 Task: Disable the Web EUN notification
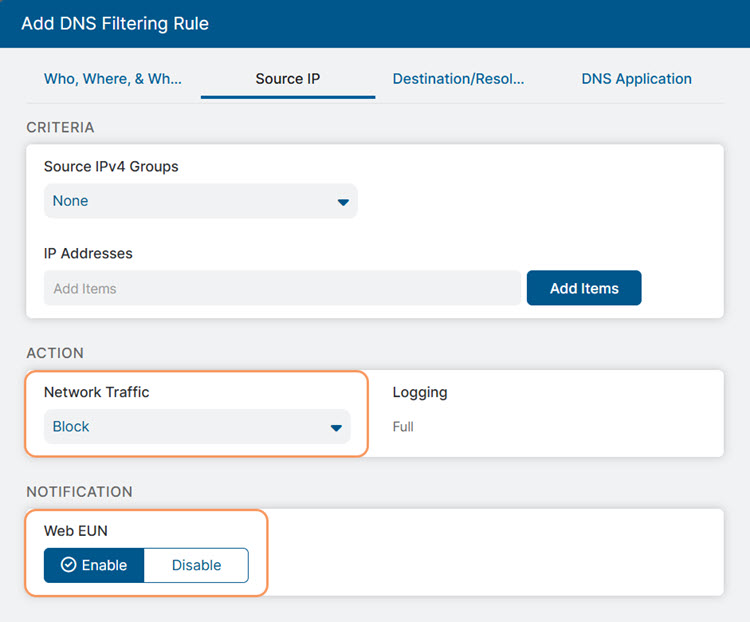coord(196,565)
